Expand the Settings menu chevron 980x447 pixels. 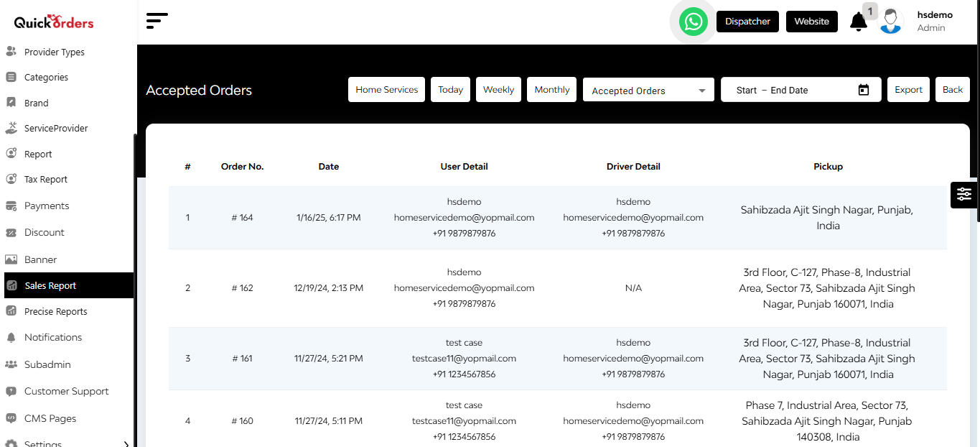pyautogui.click(x=126, y=444)
